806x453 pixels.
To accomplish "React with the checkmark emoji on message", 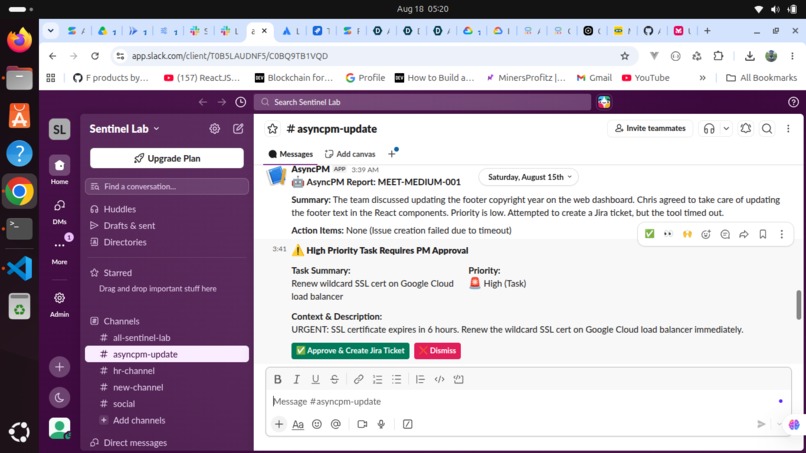I will [x=649, y=234].
